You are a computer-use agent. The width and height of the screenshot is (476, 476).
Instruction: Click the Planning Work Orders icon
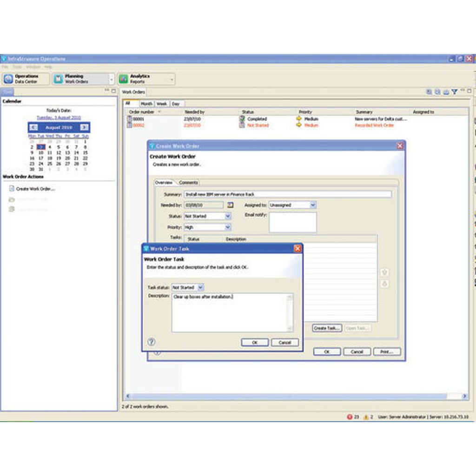[x=58, y=79]
